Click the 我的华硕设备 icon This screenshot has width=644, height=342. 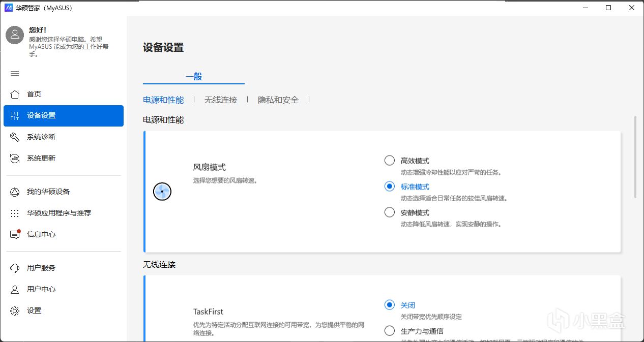point(15,192)
